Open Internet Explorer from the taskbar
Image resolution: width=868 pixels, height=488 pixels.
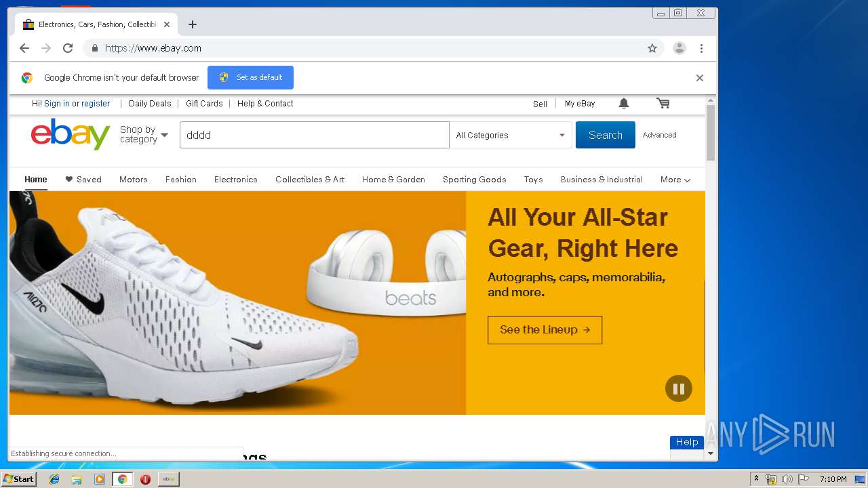pyautogui.click(x=54, y=479)
